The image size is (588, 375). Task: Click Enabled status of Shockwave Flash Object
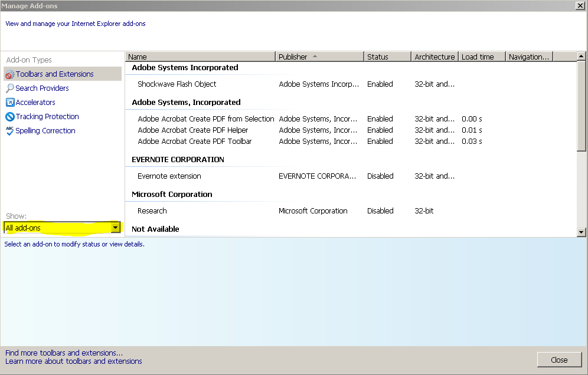tap(380, 84)
